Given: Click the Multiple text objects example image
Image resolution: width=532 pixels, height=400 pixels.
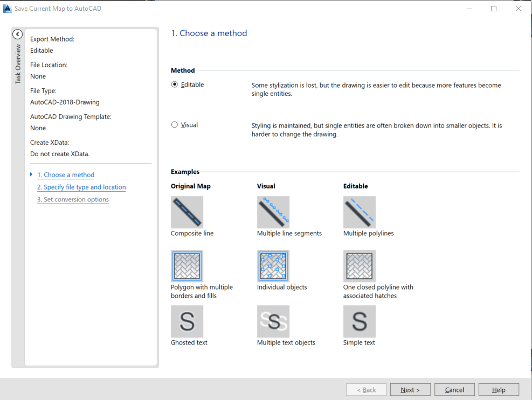Looking at the screenshot, I should (x=273, y=321).
